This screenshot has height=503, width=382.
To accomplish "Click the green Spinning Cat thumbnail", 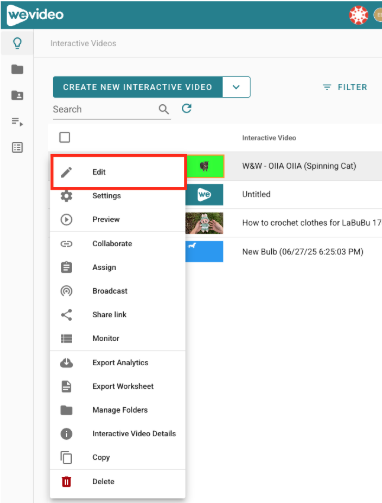I will [x=204, y=166].
